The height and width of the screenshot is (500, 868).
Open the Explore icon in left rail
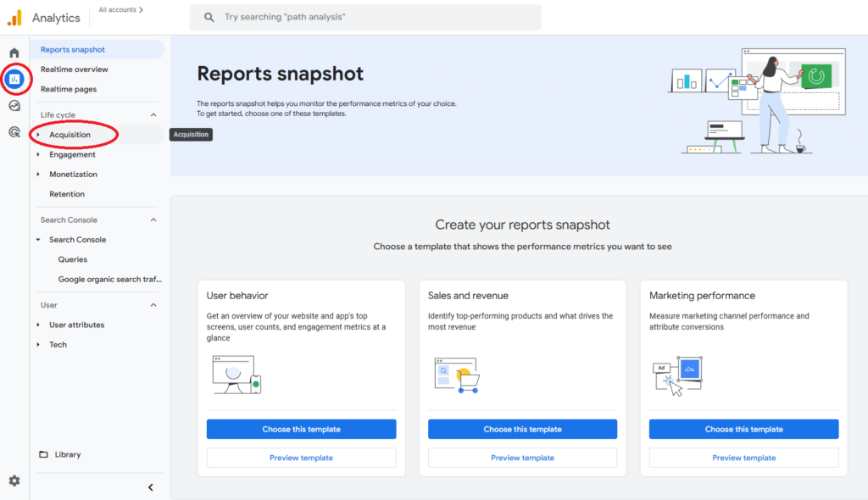14,106
